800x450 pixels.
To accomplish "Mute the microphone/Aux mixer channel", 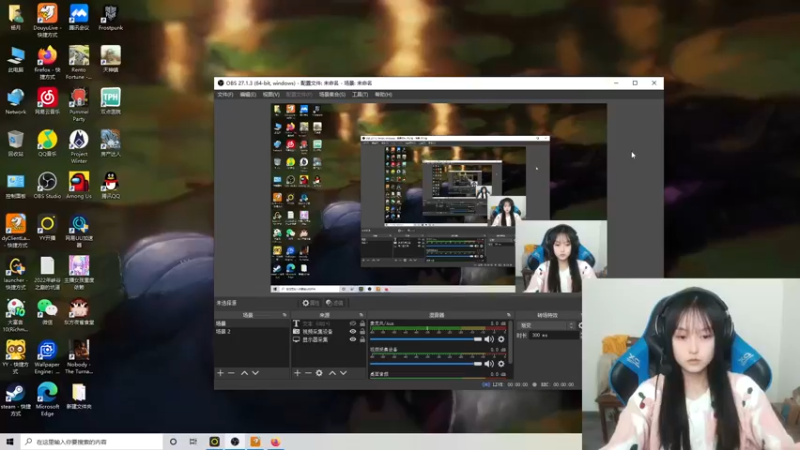I will (489, 339).
